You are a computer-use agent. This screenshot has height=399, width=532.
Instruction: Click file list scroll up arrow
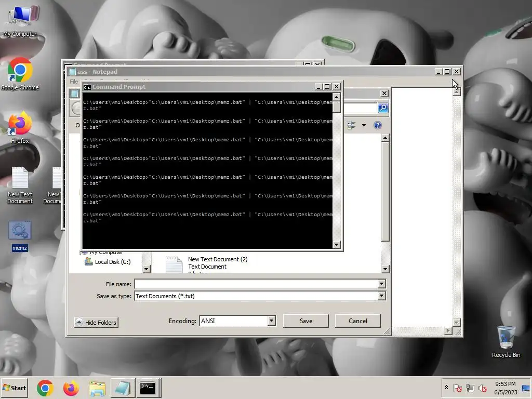[x=385, y=138]
